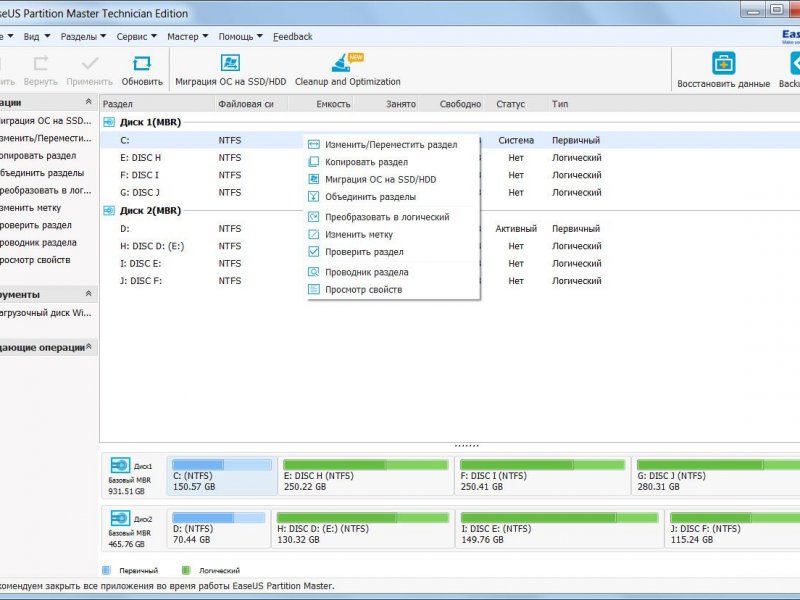The height and width of the screenshot is (600, 800).
Task: Click the Миграция ОС на SSD/HDD toolbar icon
Action: 230,63
